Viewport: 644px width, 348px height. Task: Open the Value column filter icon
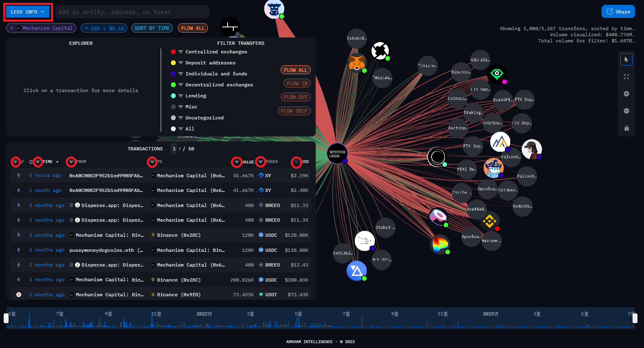tap(237, 162)
